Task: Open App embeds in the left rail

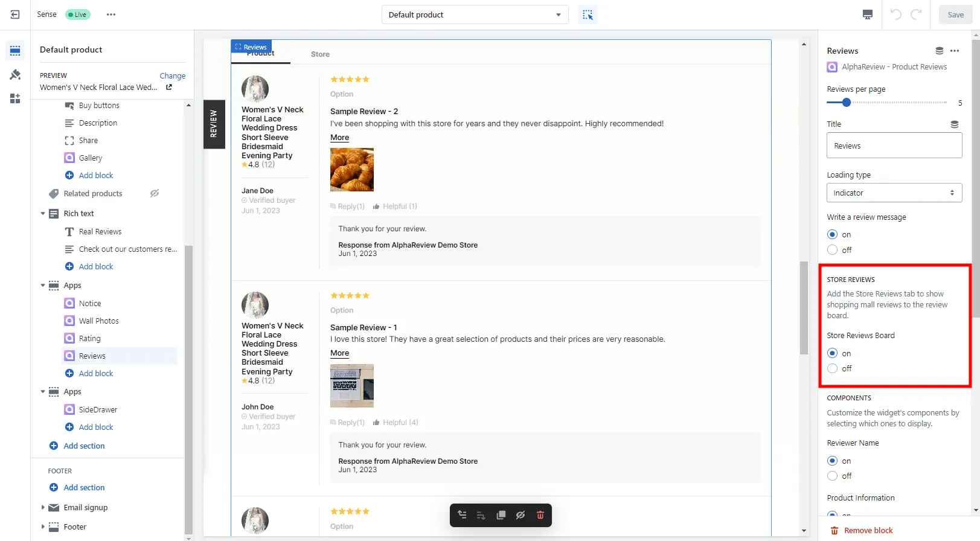Action: pos(15,98)
